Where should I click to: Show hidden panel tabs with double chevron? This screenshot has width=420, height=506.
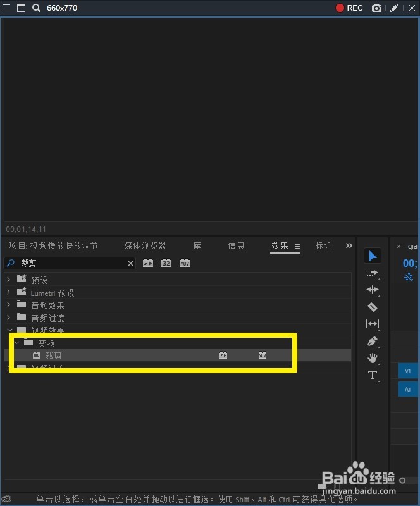coord(349,245)
